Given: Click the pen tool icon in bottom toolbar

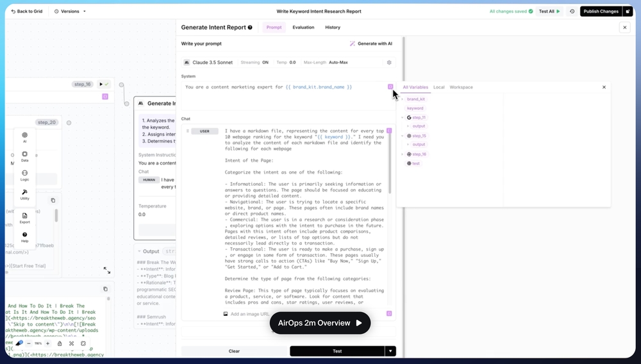Looking at the screenshot, I should [19, 343].
